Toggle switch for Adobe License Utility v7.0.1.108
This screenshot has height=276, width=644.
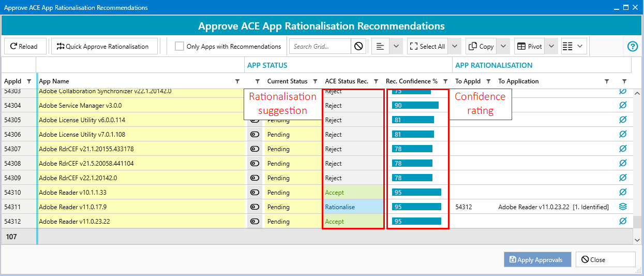pyautogui.click(x=254, y=134)
